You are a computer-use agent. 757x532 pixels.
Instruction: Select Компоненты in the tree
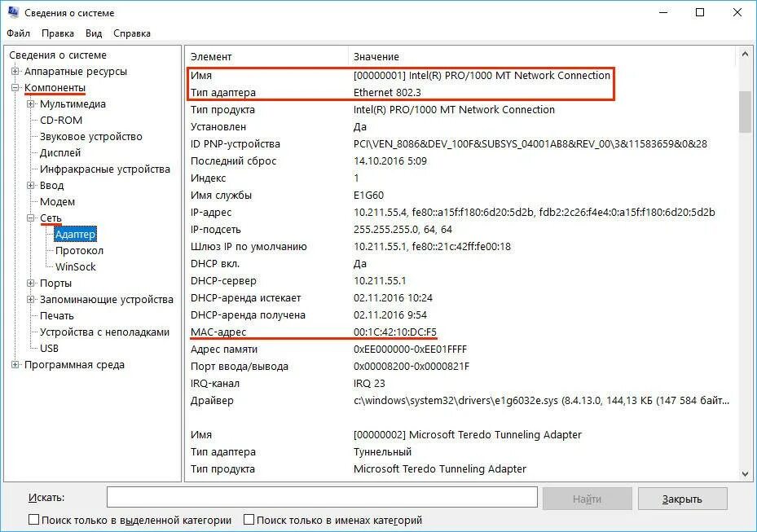coord(55,88)
